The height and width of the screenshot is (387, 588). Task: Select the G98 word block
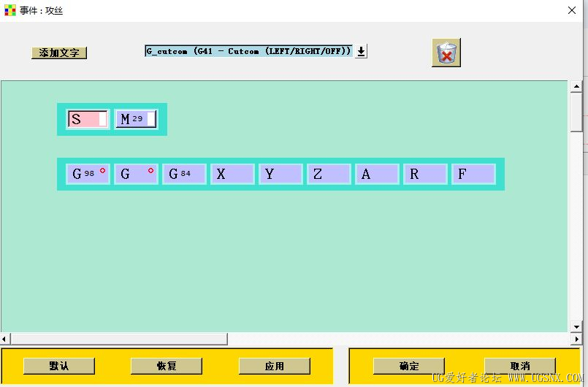pos(88,174)
